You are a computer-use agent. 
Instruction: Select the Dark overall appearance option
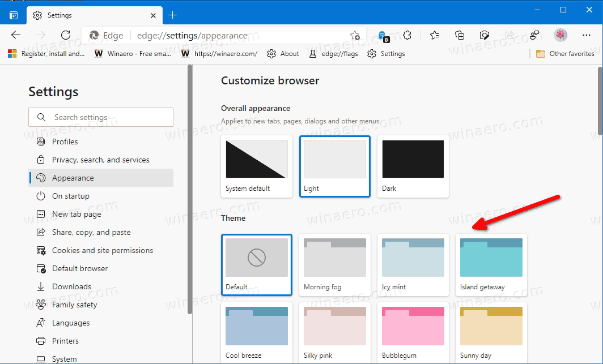(413, 166)
